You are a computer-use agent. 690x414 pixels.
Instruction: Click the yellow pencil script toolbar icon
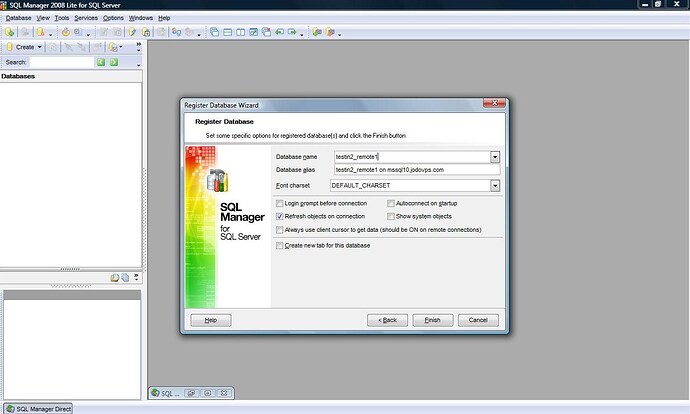click(x=132, y=32)
